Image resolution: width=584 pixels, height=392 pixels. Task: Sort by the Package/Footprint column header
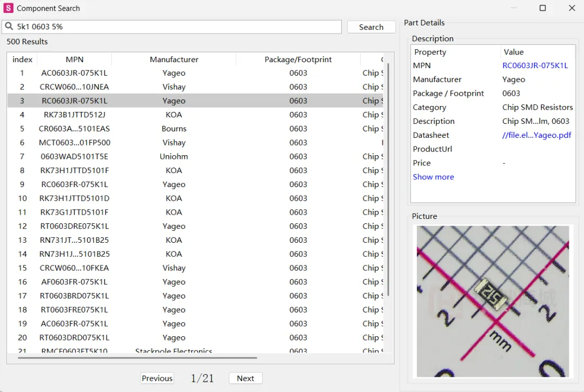tap(298, 59)
